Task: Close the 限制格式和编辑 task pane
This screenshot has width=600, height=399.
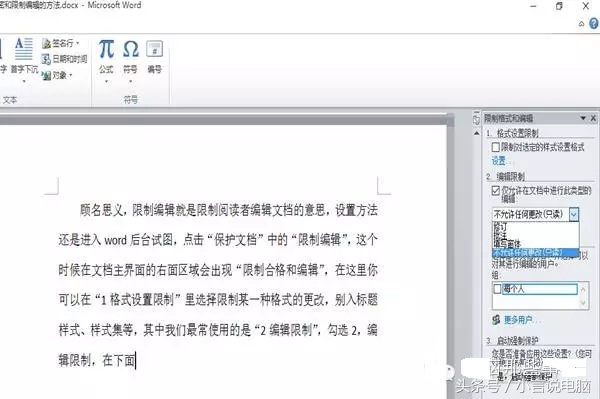Action: (x=593, y=118)
